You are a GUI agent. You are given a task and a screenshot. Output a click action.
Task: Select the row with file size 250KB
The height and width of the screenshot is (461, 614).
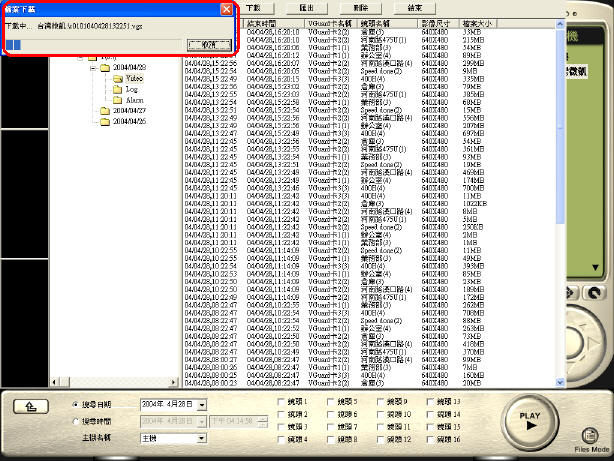click(x=368, y=227)
